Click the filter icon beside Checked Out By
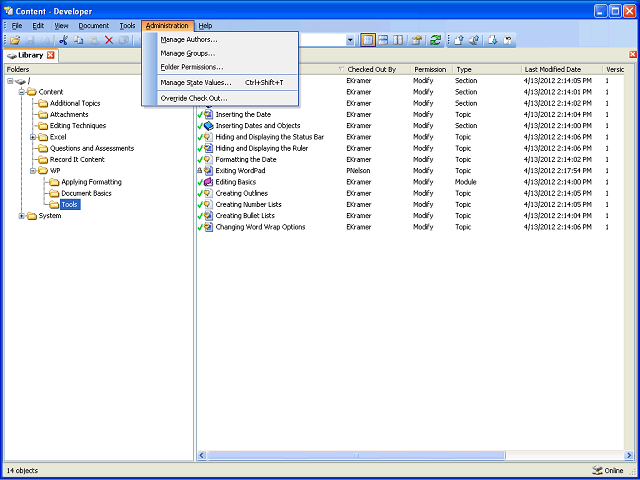 341,69
